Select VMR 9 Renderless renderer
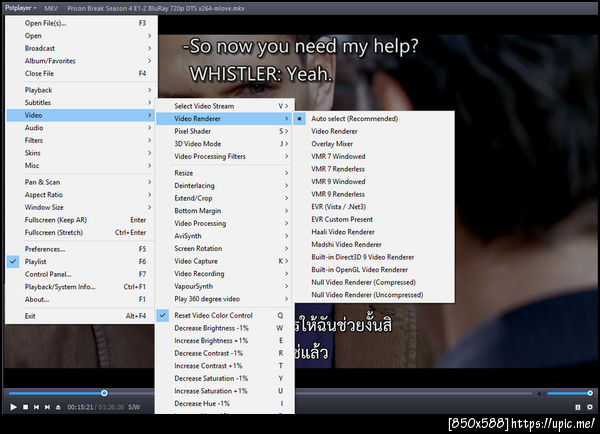 (x=373, y=194)
